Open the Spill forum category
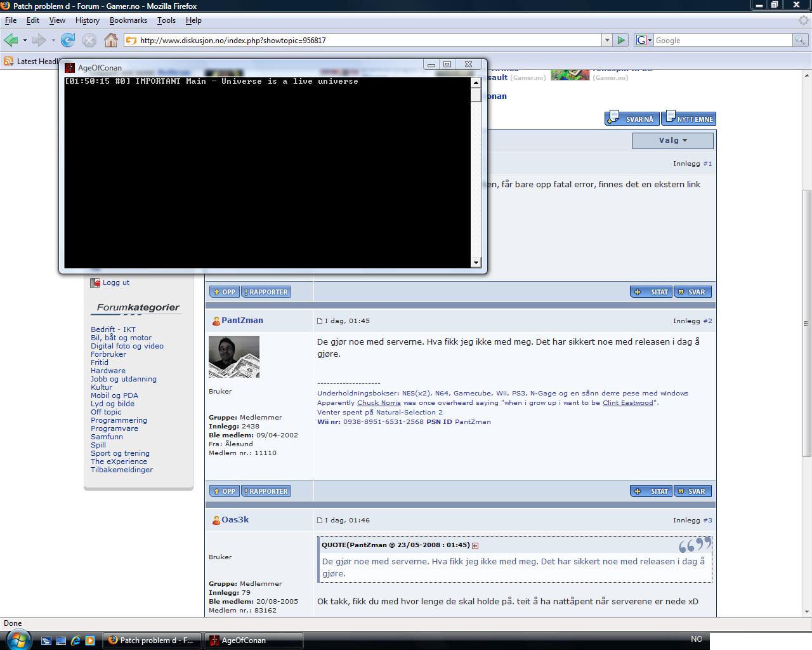812x650 pixels. pyautogui.click(x=98, y=445)
